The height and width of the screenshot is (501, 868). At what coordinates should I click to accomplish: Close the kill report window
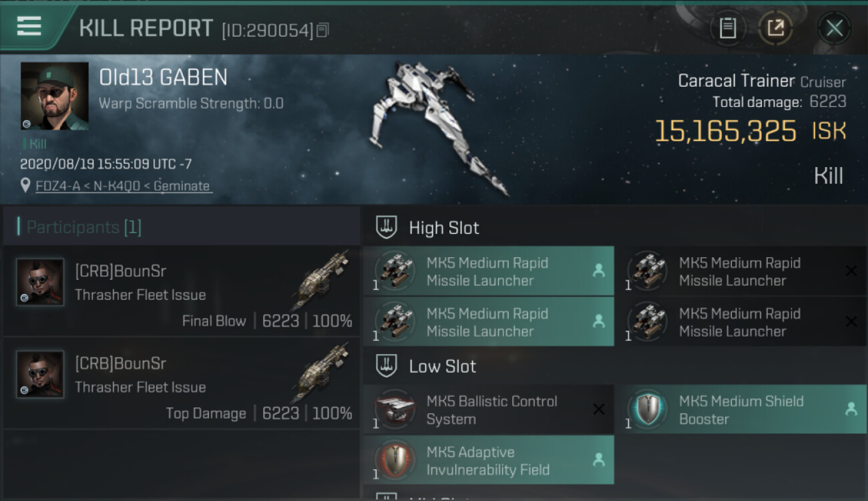(834, 28)
